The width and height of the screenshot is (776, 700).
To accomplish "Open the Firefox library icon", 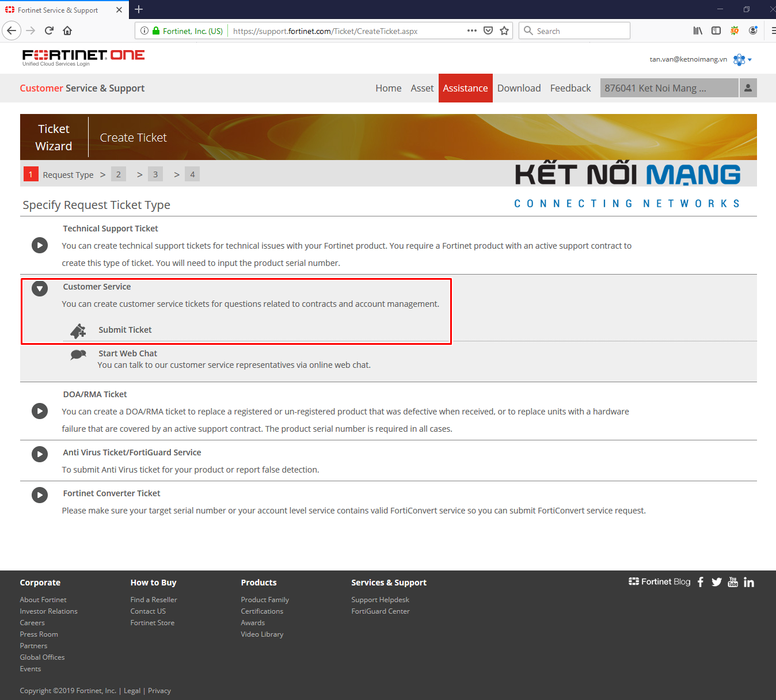I will pyautogui.click(x=698, y=31).
